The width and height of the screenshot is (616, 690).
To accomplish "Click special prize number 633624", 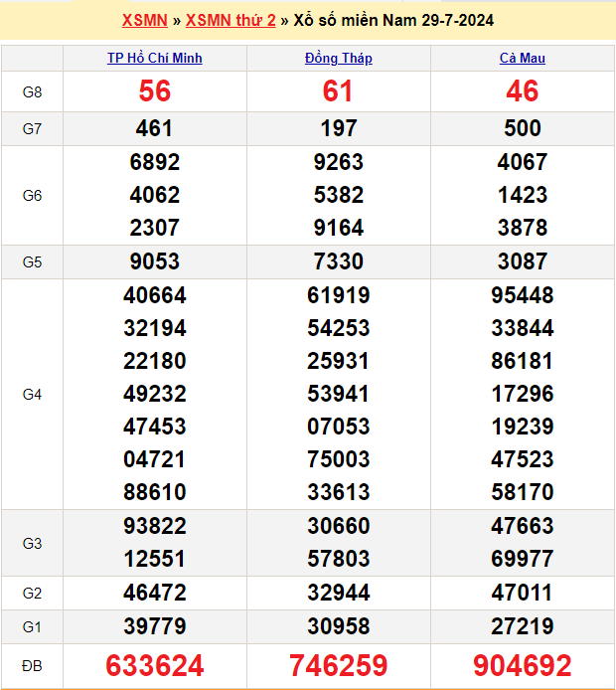I will point(155,665).
